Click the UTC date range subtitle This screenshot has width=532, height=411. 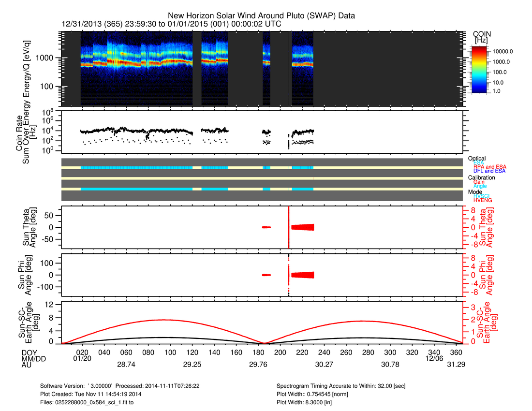pyautogui.click(x=172, y=24)
